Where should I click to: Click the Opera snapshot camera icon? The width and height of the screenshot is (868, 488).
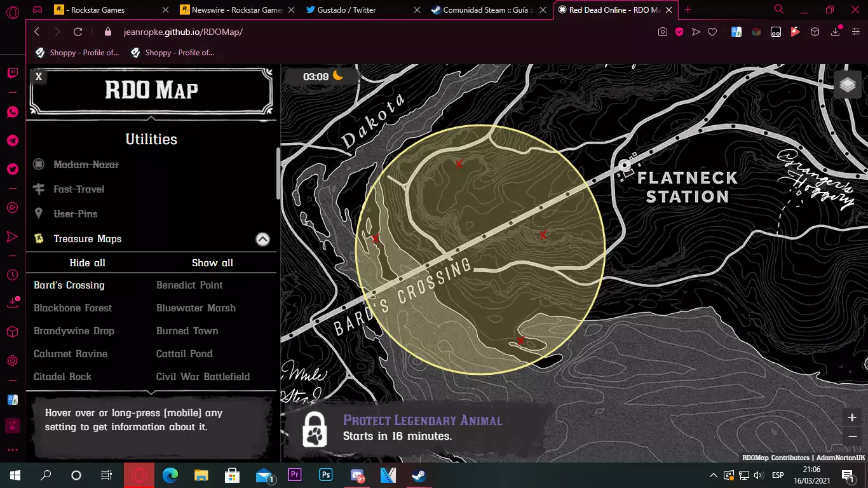coord(663,32)
